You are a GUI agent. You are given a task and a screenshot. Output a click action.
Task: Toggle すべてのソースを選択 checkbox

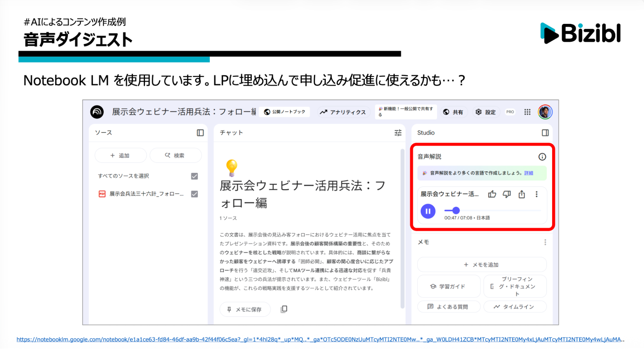tap(194, 176)
